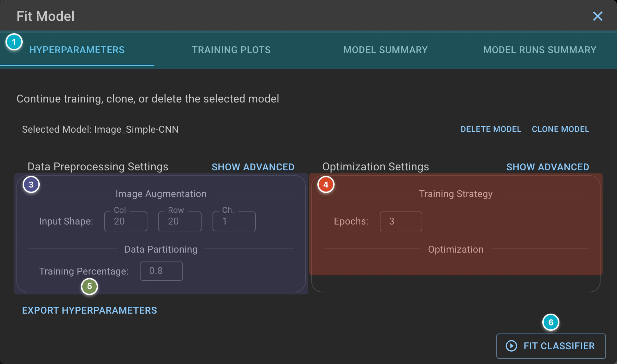Switch to the Hyperparameters tab

[x=77, y=50]
